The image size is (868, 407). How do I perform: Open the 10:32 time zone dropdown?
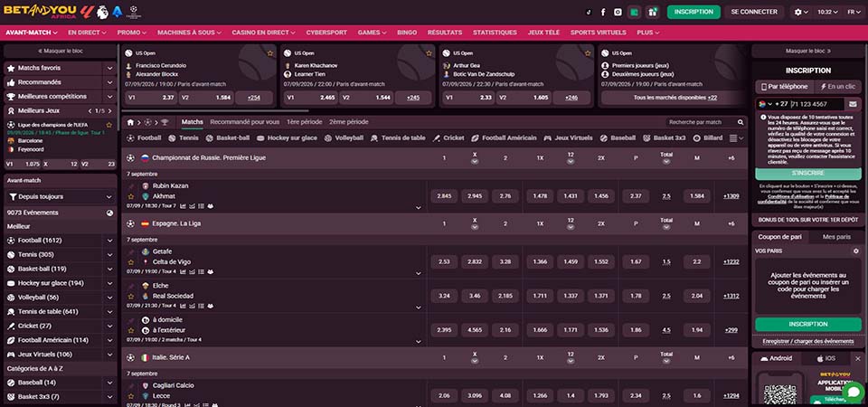click(x=827, y=12)
